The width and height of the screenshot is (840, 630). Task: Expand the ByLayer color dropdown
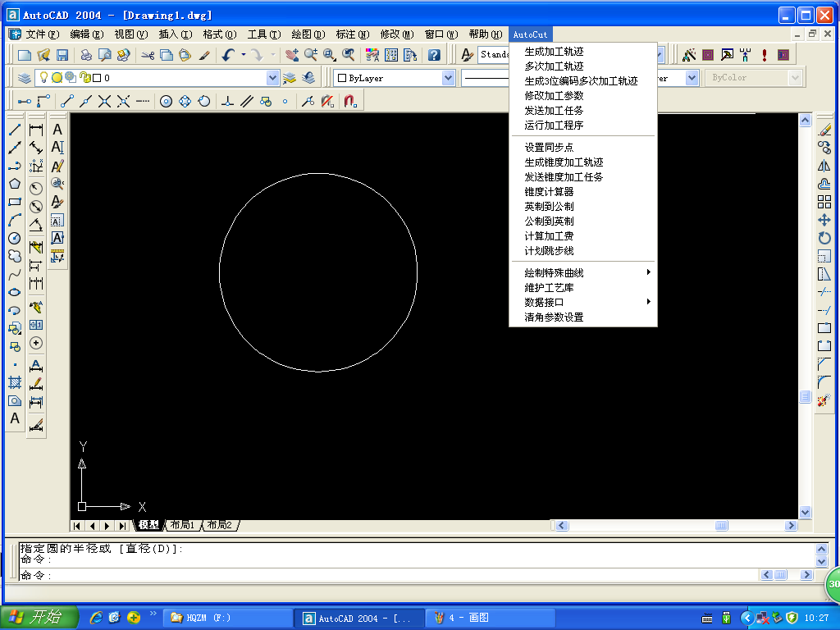point(449,78)
